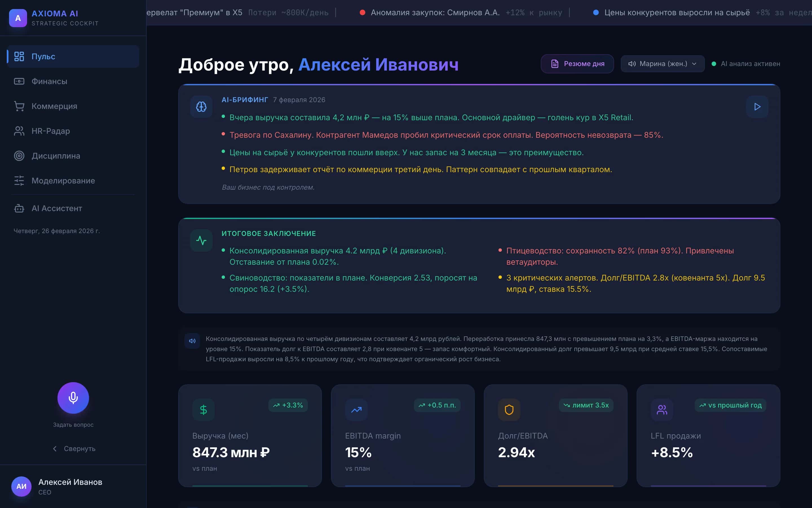Click the Моделирование sliders icon

point(19,181)
